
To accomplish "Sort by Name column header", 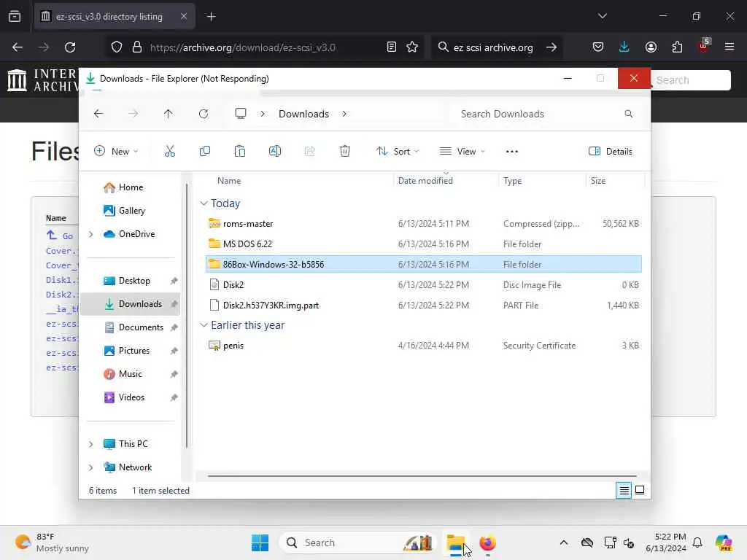I will (x=229, y=181).
